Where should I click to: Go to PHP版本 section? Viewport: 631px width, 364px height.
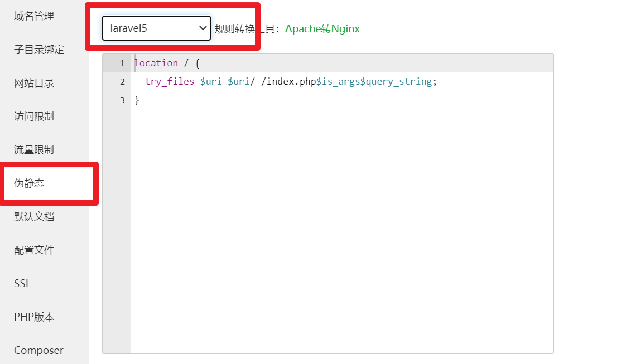34,317
